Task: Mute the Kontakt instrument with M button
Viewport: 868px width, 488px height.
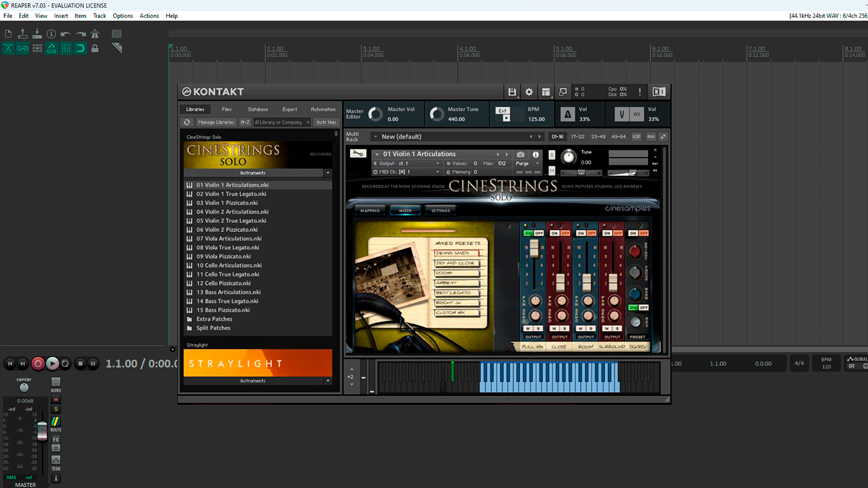Action: pyautogui.click(x=552, y=170)
